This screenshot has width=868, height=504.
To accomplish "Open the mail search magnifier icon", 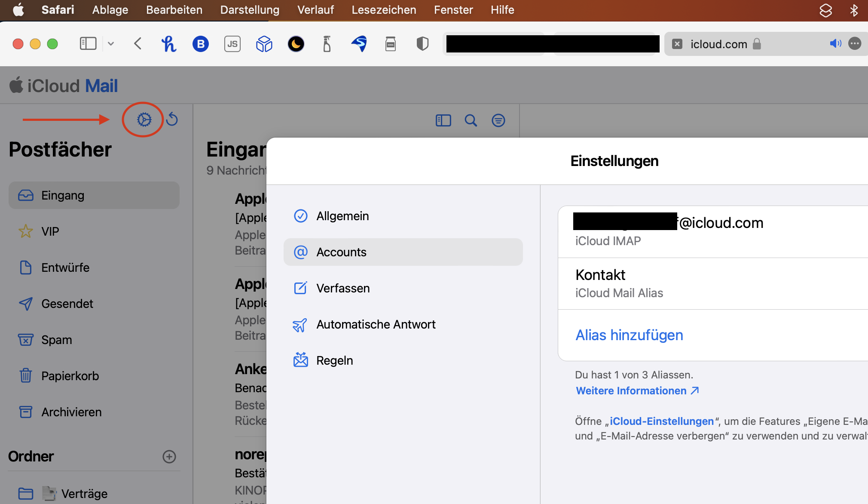I will click(x=471, y=120).
